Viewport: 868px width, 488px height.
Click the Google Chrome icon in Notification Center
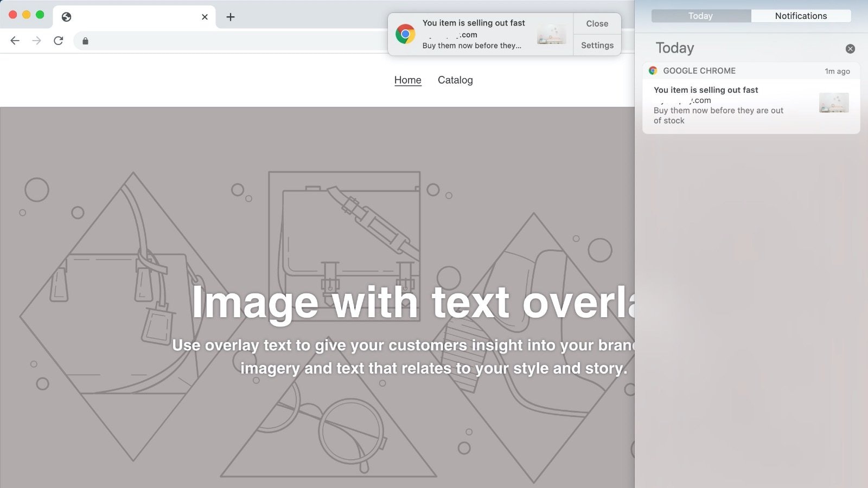654,70
